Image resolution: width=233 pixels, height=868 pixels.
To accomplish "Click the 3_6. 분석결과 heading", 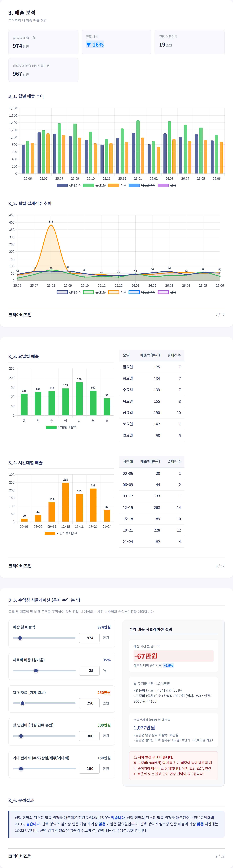I will click(x=21, y=800).
